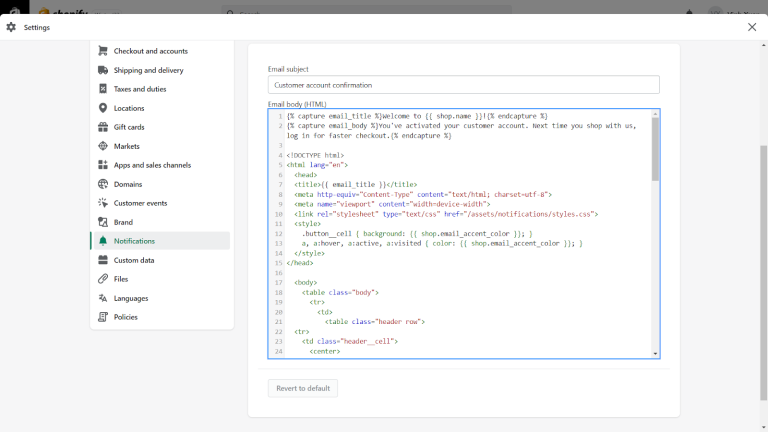Image resolution: width=768 pixels, height=432 pixels.
Task: Open the Domains settings page
Action: (128, 184)
